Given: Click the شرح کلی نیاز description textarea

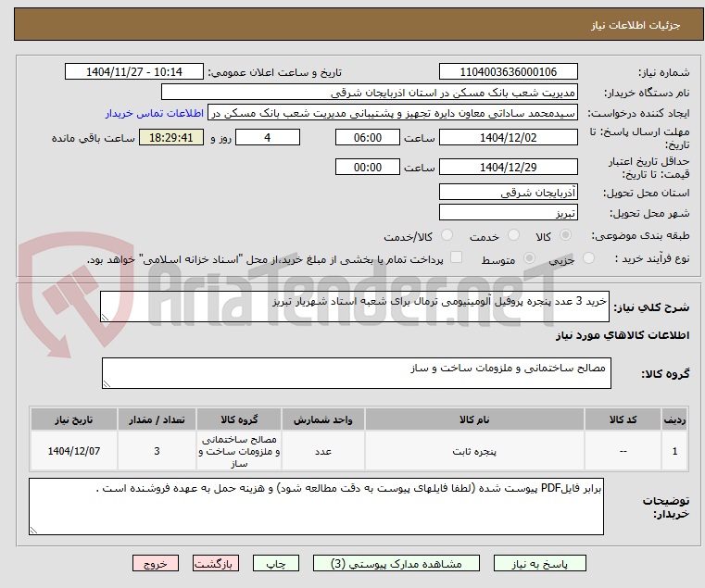Looking at the screenshot, I should (x=355, y=307).
